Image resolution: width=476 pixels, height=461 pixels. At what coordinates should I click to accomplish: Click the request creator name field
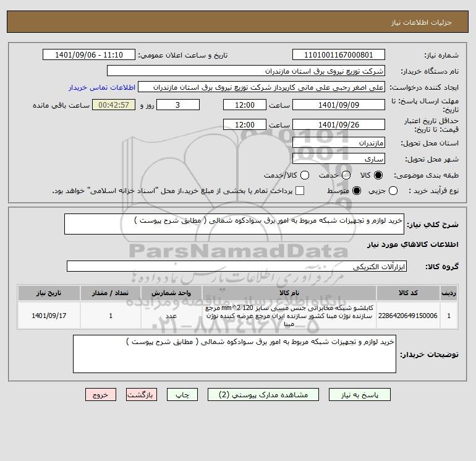tap(261, 87)
